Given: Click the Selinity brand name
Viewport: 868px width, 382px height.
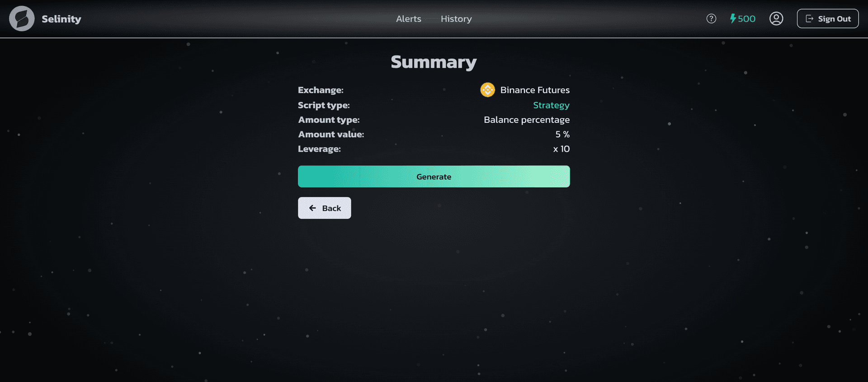Looking at the screenshot, I should (61, 19).
